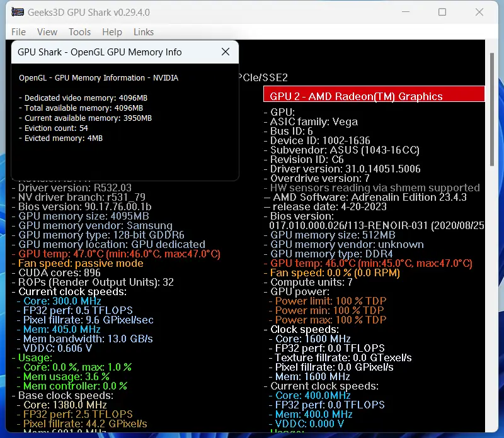Click 'ASIC family: Vega' line

(x=311, y=121)
